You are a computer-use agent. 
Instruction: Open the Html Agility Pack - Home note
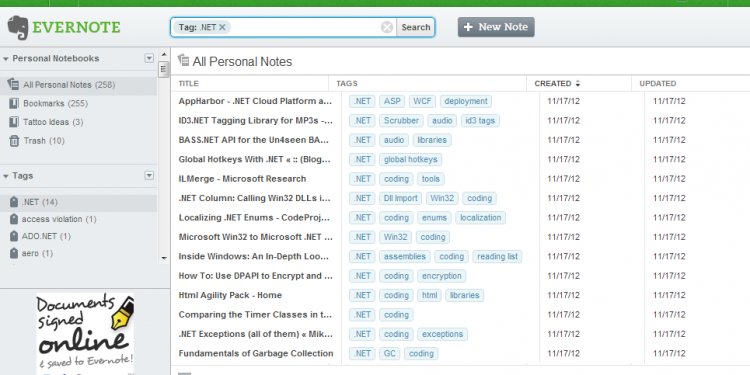[x=230, y=295]
